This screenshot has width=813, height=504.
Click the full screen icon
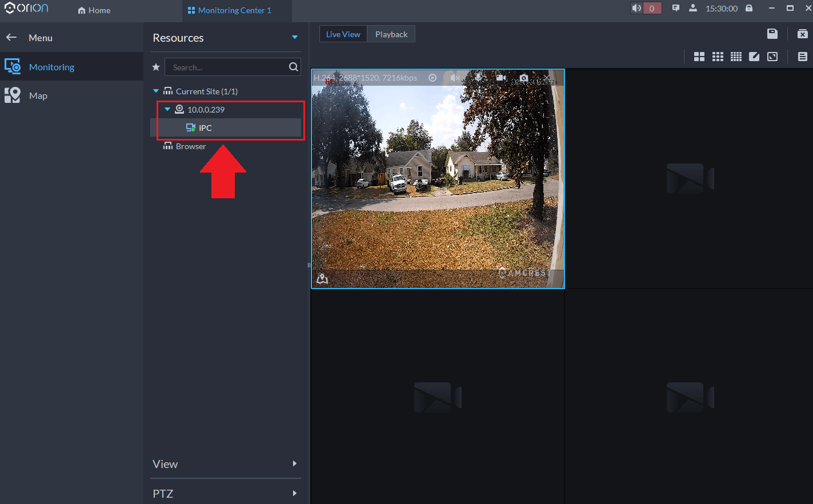[x=772, y=57]
